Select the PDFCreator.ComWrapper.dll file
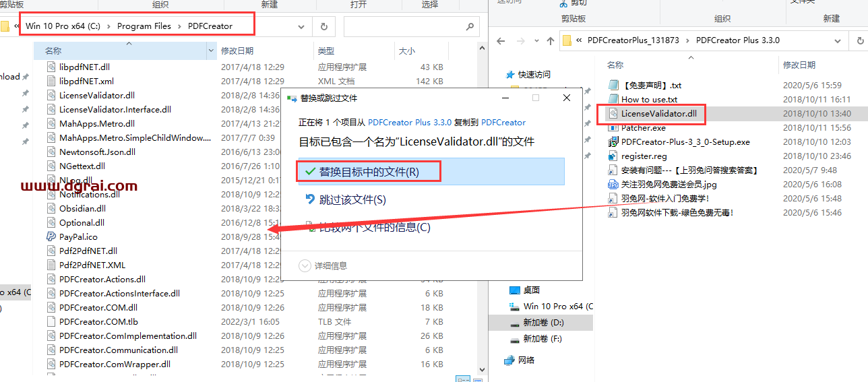Viewport: 868px width, 382px height. tap(115, 364)
